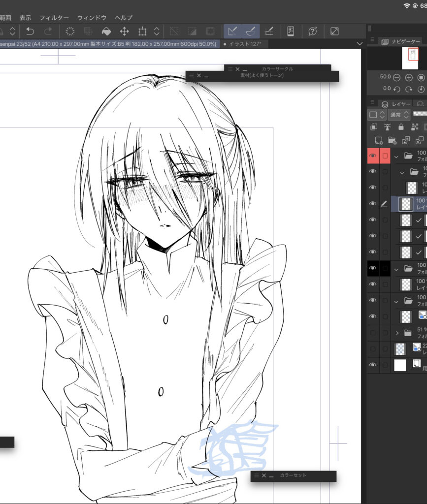This screenshot has width=427, height=504.
Task: Show the hidden 51% folder layer
Action: (x=373, y=333)
